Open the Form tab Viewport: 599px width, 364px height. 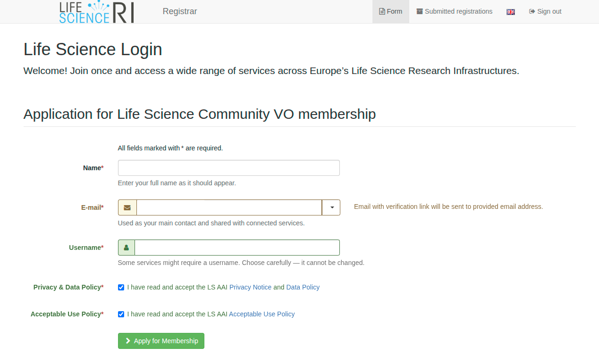(x=391, y=11)
